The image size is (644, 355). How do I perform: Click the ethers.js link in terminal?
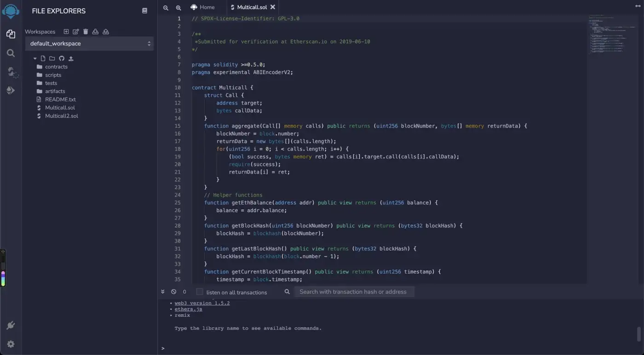188,309
